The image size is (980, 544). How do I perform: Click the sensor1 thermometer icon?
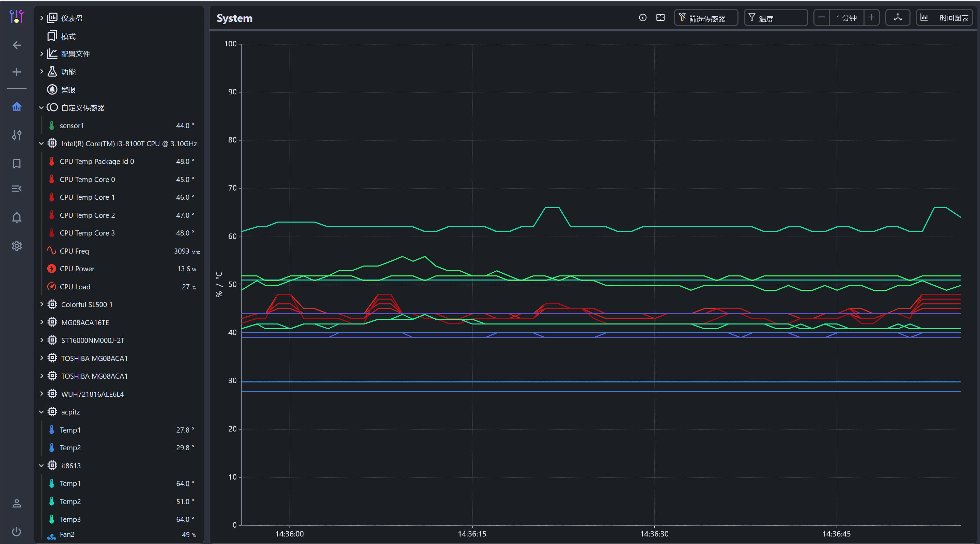(x=52, y=125)
